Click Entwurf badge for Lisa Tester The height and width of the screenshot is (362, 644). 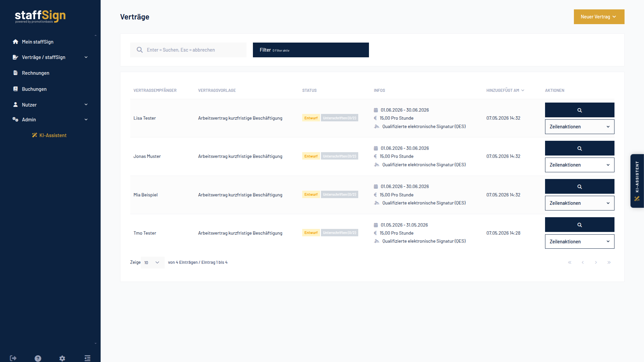pos(311,118)
